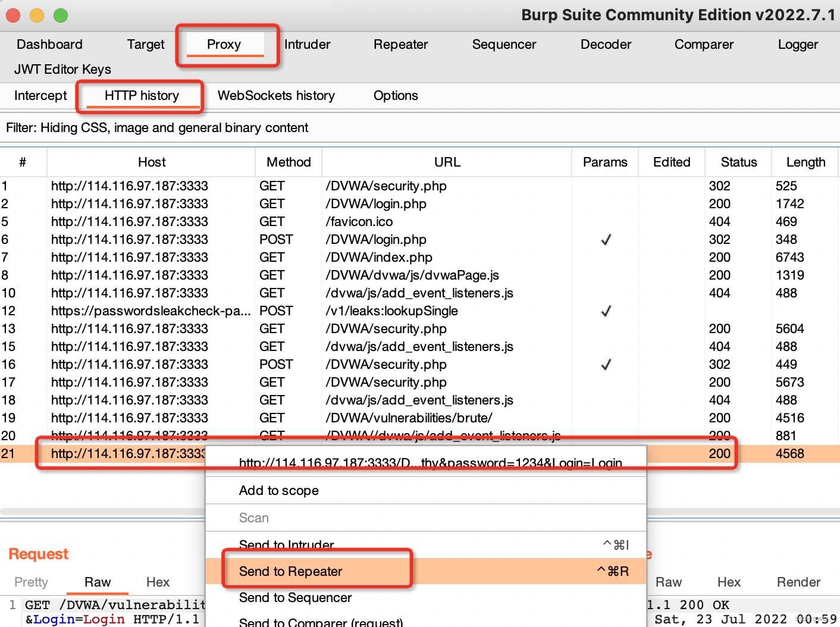This screenshot has height=627, width=840.
Task: Switch to the Target tab
Action: 146,45
